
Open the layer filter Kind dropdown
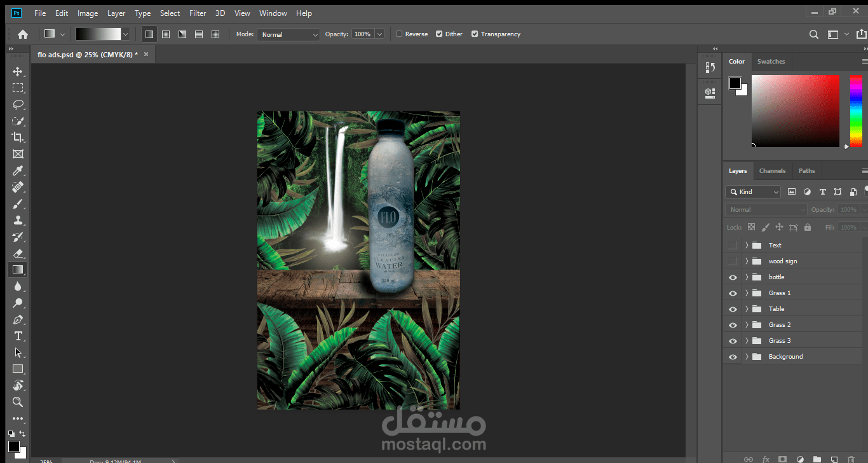click(x=753, y=191)
